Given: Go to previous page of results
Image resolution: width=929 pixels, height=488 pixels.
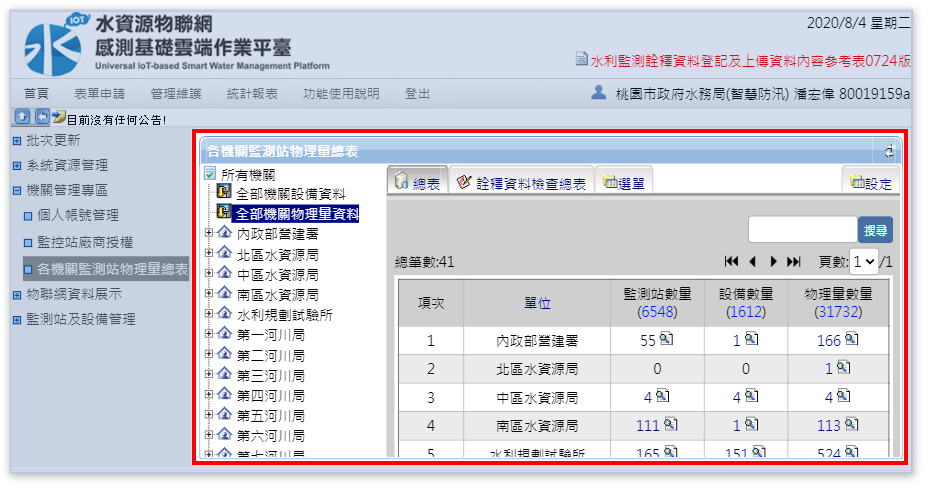Looking at the screenshot, I should (x=752, y=261).
